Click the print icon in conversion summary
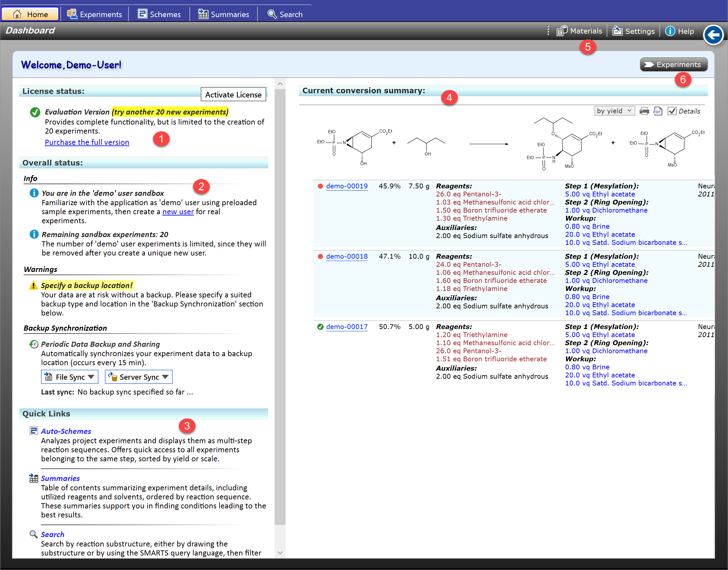 pos(644,111)
